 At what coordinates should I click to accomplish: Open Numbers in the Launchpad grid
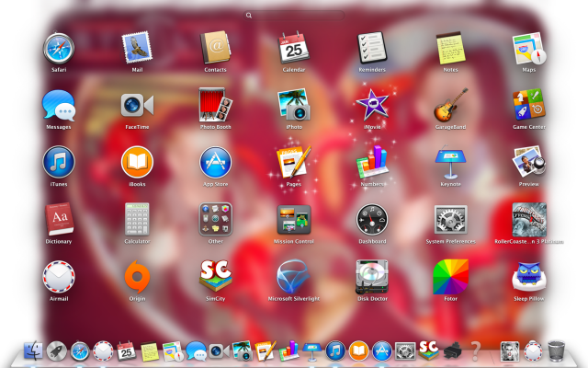click(x=372, y=162)
